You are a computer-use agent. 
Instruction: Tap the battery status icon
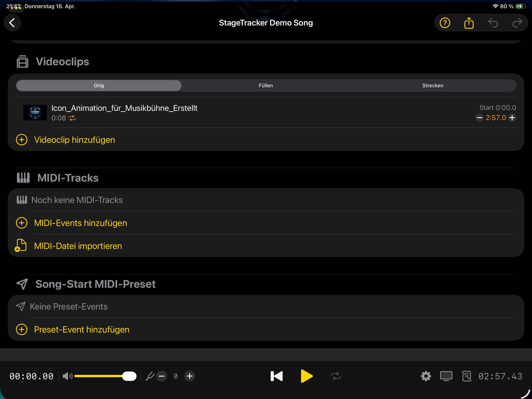pos(521,6)
